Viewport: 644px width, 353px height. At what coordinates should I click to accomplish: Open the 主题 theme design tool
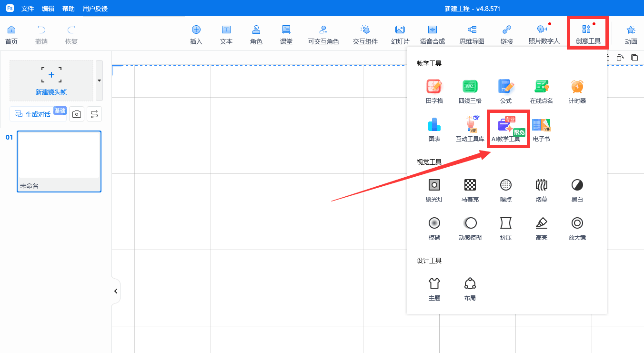(434, 284)
